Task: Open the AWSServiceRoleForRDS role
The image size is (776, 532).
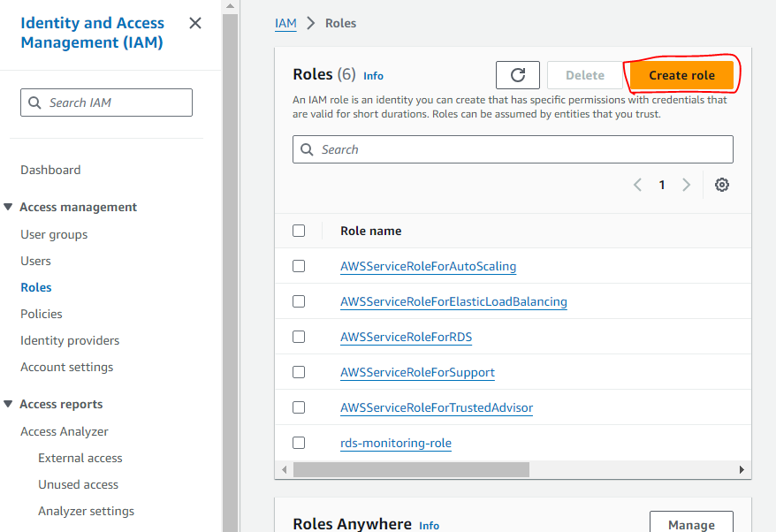Action: (407, 337)
